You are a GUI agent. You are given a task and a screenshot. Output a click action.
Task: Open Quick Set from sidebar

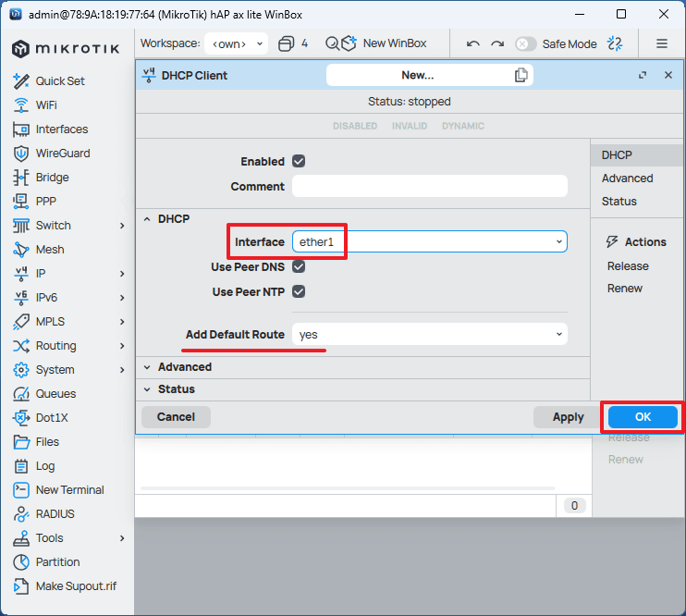tap(60, 81)
